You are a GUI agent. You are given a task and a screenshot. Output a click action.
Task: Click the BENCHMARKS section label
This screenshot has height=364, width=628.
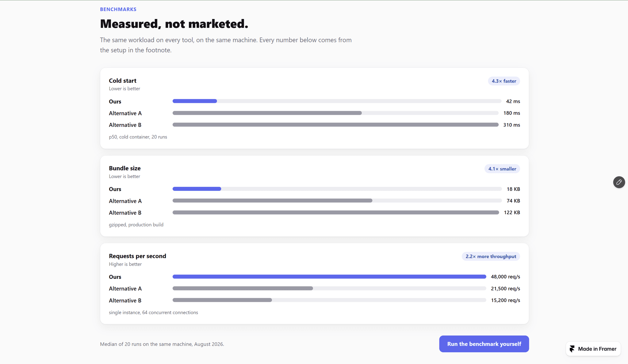point(118,9)
